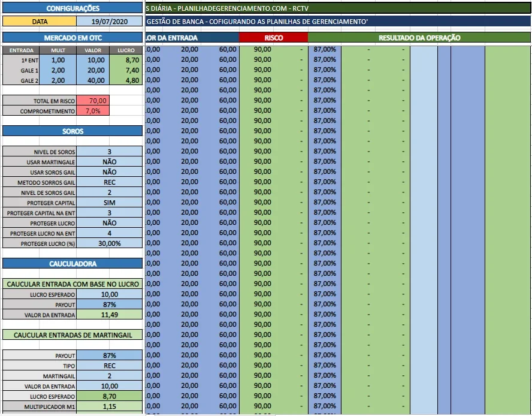Click the NIVEL DE SOROS value cell
Screen dimensions: 532x416
(109, 152)
